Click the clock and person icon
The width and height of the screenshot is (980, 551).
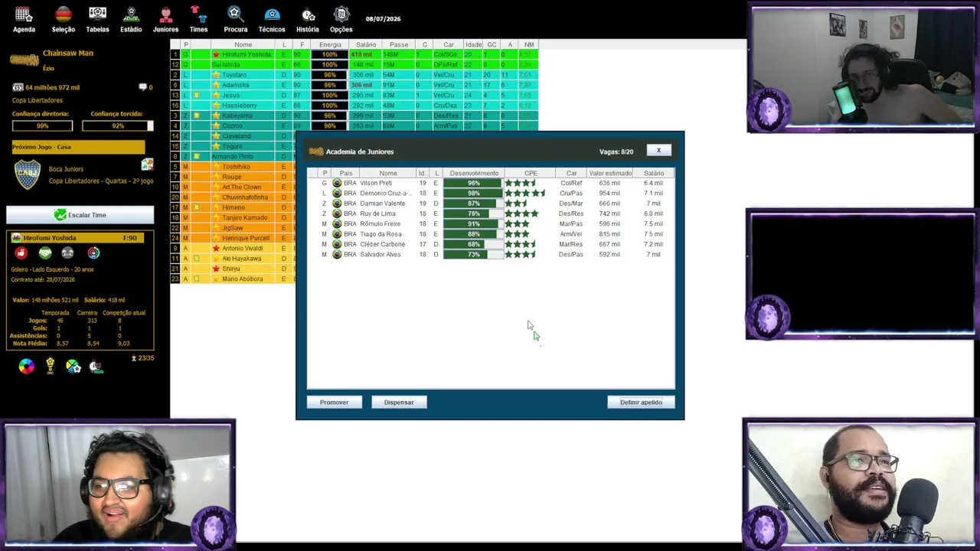click(x=96, y=367)
